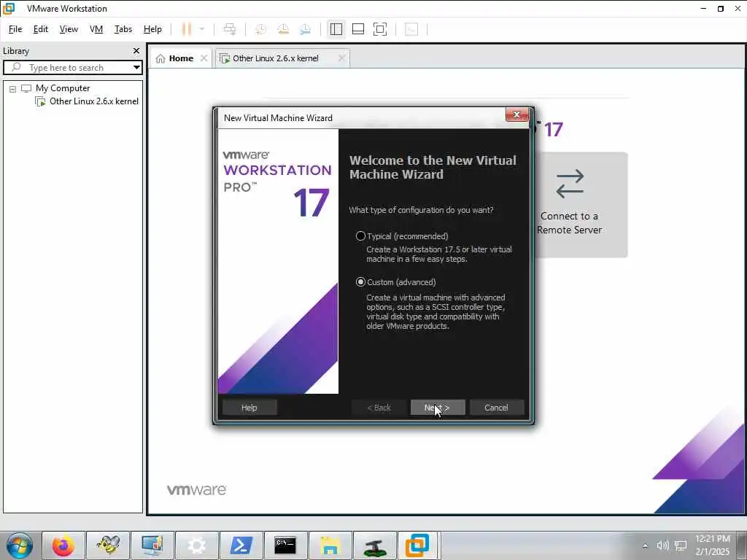Close the Other Linux 2.6.x kernel tab
The width and height of the screenshot is (747, 560).
[341, 58]
